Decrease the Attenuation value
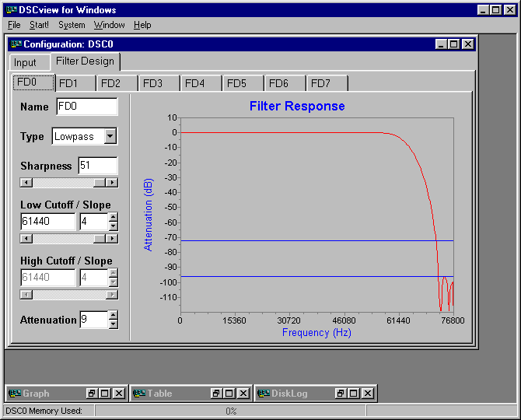 pyautogui.click(x=114, y=324)
